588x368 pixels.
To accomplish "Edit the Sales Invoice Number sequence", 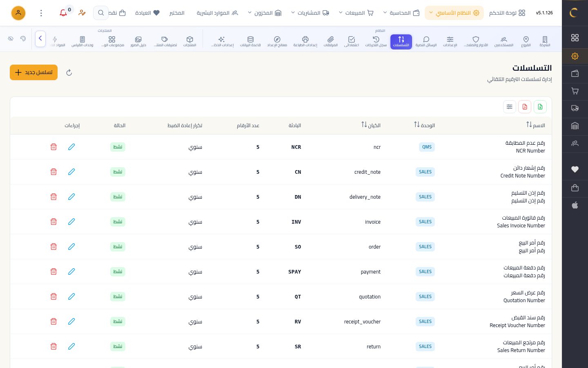I will [x=71, y=222].
